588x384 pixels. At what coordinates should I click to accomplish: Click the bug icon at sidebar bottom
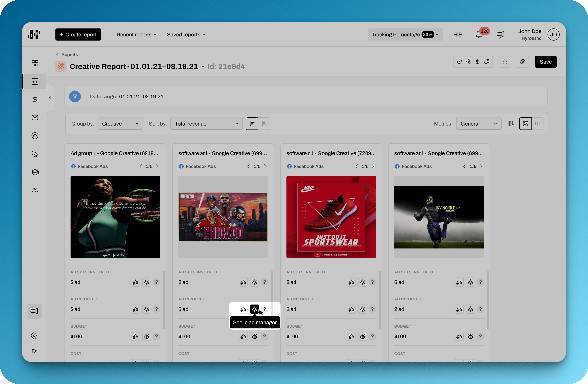click(x=34, y=351)
